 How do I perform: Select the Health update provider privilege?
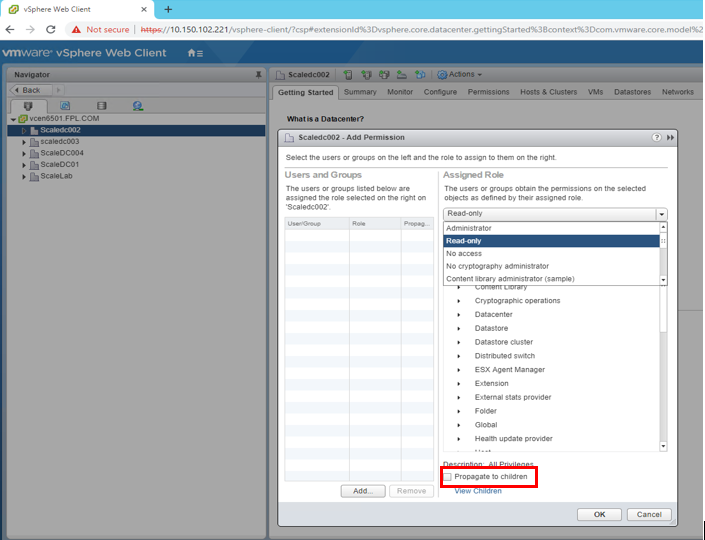(x=513, y=439)
